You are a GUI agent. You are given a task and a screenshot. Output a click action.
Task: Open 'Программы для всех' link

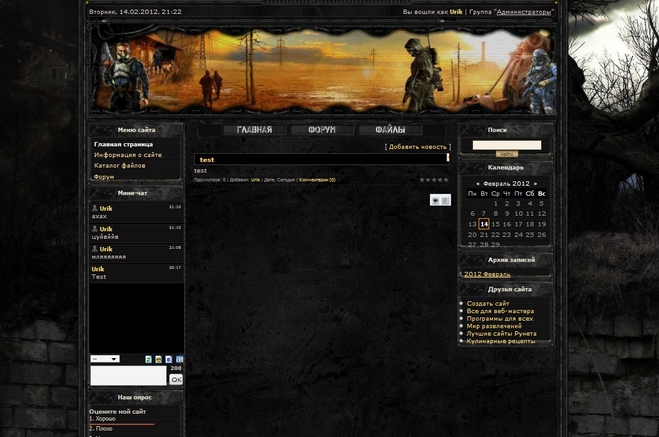point(500,319)
